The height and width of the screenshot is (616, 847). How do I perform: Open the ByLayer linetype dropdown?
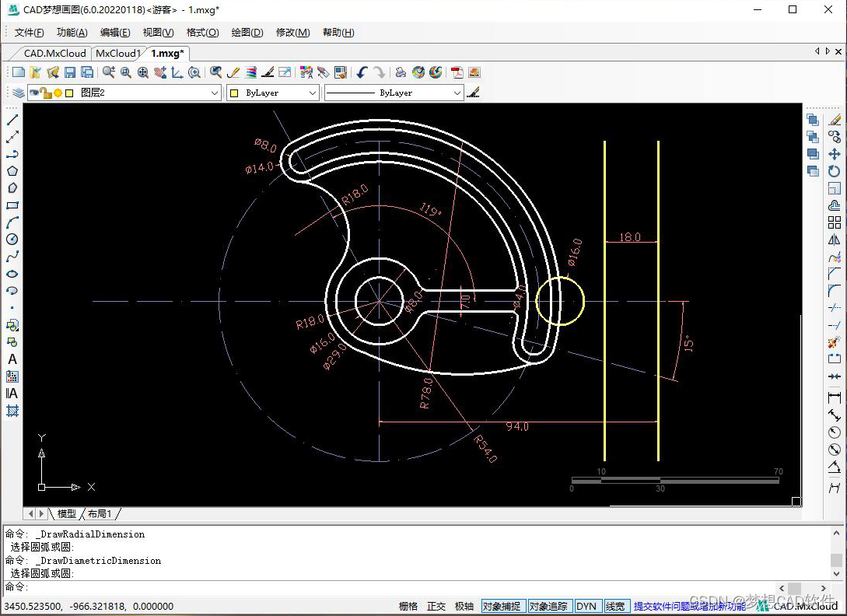coord(394,93)
